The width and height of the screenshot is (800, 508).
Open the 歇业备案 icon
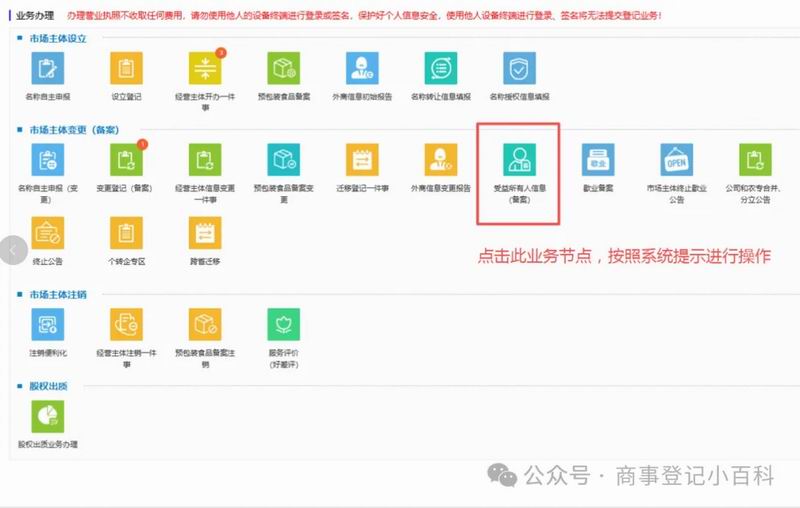coord(598,159)
